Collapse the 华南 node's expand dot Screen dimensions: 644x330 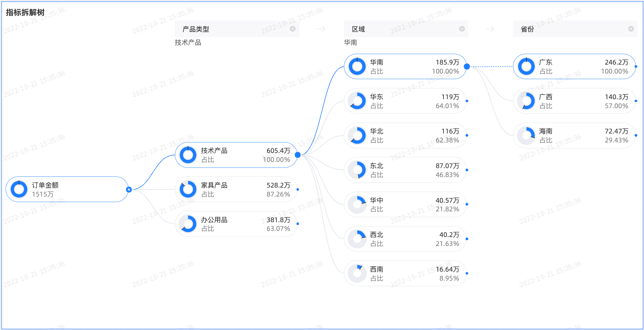click(467, 66)
